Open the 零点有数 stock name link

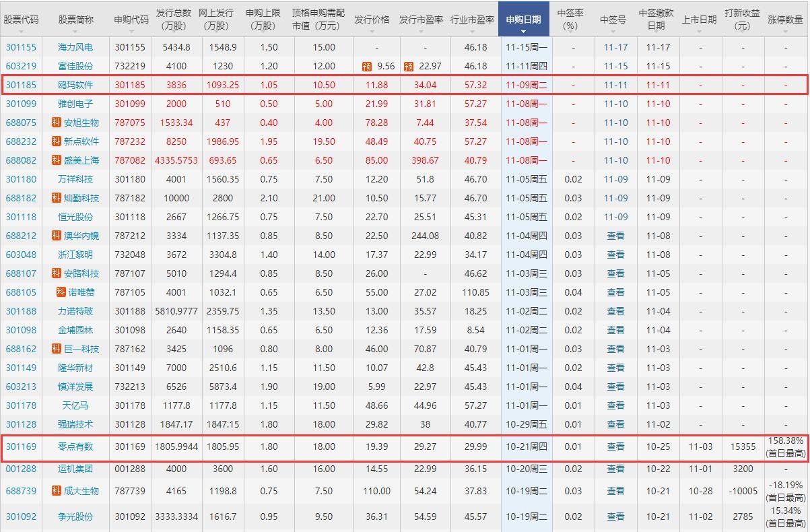point(75,446)
